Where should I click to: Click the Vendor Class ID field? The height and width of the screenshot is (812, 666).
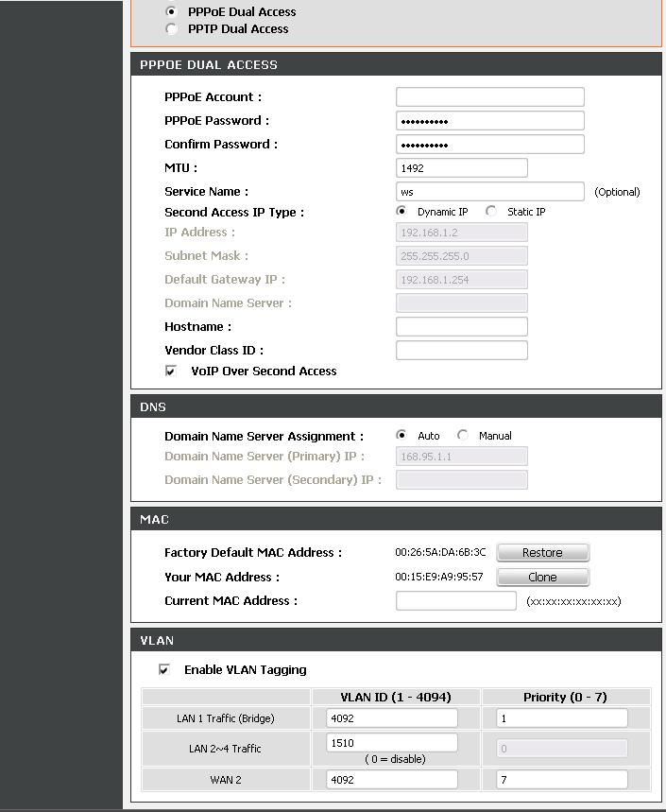coord(461,351)
